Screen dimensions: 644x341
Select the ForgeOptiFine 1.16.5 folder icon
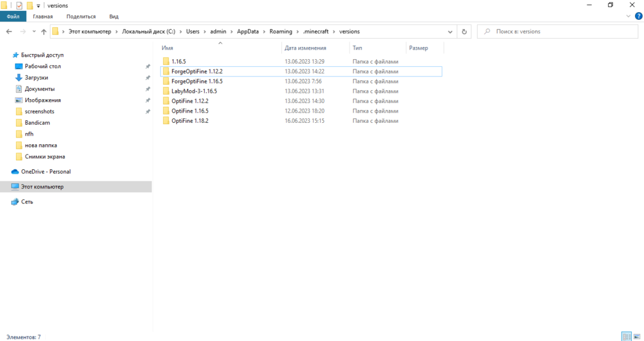point(166,81)
